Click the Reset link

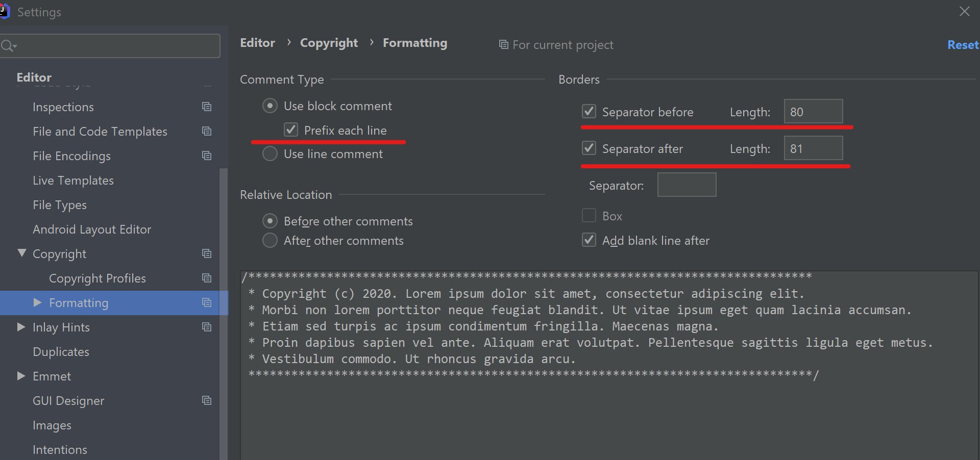(x=963, y=45)
